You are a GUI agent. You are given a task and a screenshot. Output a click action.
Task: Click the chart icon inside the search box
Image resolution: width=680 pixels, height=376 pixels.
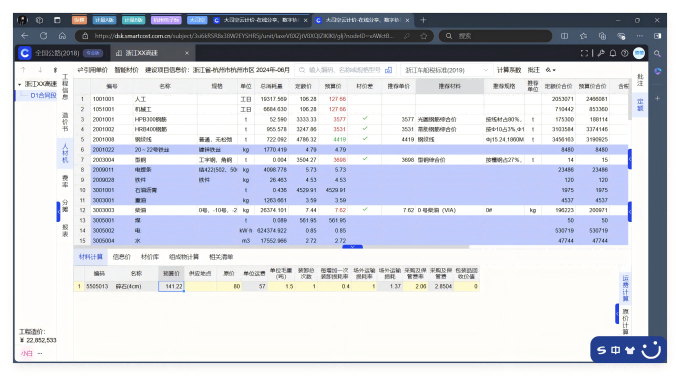pyautogui.click(x=388, y=70)
